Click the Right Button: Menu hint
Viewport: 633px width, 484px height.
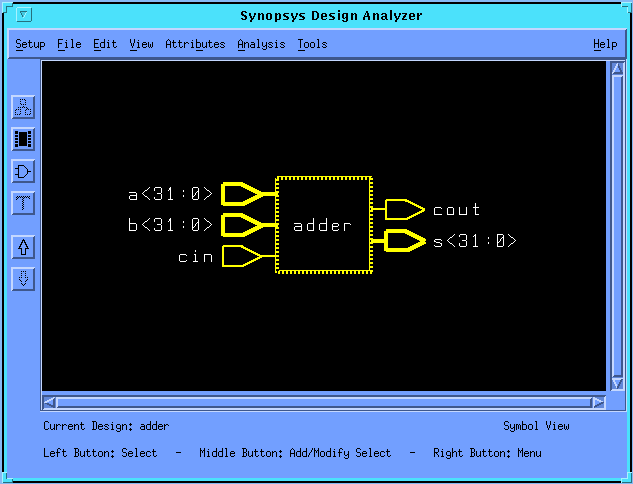tap(487, 453)
